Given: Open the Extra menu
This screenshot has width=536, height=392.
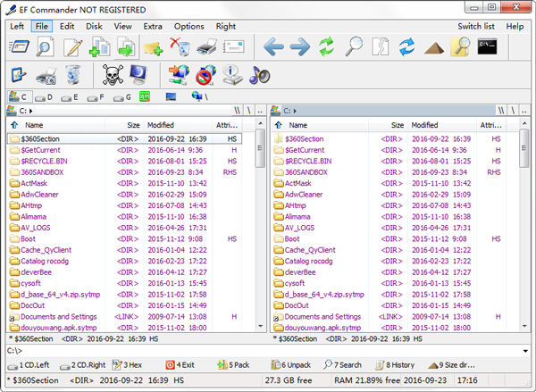Looking at the screenshot, I should click(x=153, y=26).
